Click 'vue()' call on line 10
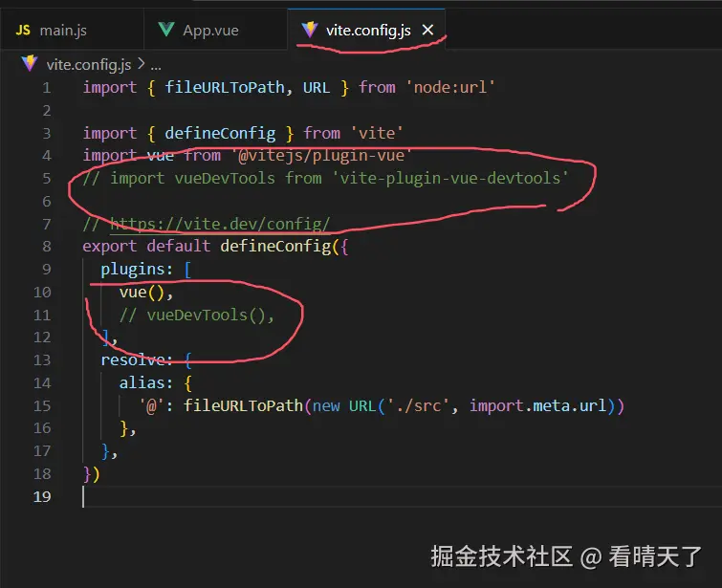The height and width of the screenshot is (588, 722). pos(142,292)
